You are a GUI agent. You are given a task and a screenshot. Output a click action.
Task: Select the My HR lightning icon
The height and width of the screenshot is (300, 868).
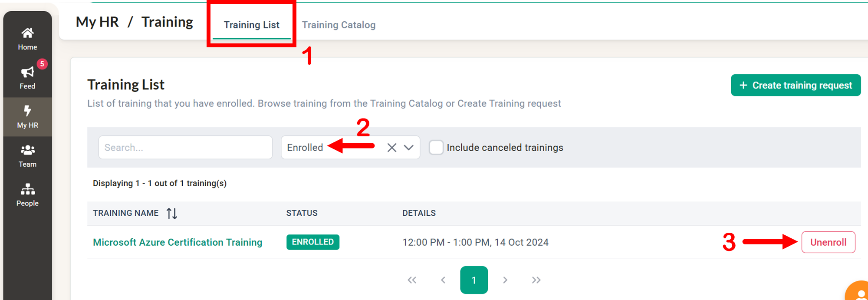click(27, 111)
